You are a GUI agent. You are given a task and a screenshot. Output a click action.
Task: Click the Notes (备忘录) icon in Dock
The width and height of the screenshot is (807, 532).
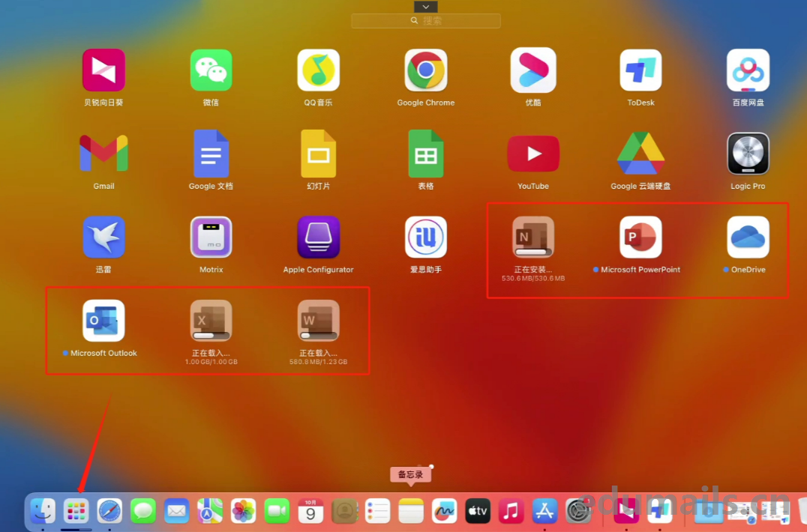[x=411, y=511]
